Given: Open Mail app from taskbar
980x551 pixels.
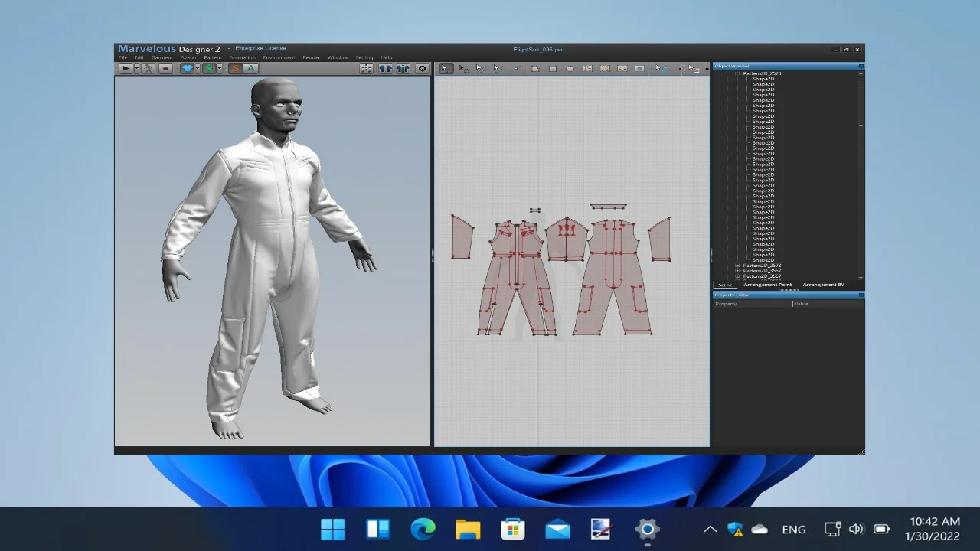Looking at the screenshot, I should click(x=557, y=529).
